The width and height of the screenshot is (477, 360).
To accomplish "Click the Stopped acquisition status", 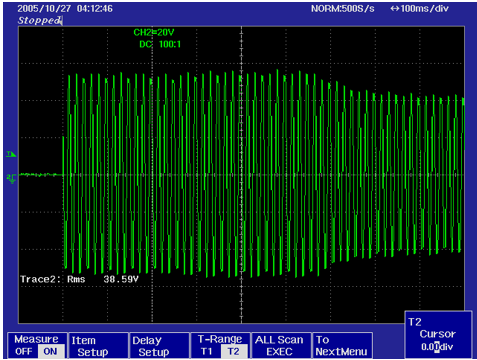I will coord(40,20).
